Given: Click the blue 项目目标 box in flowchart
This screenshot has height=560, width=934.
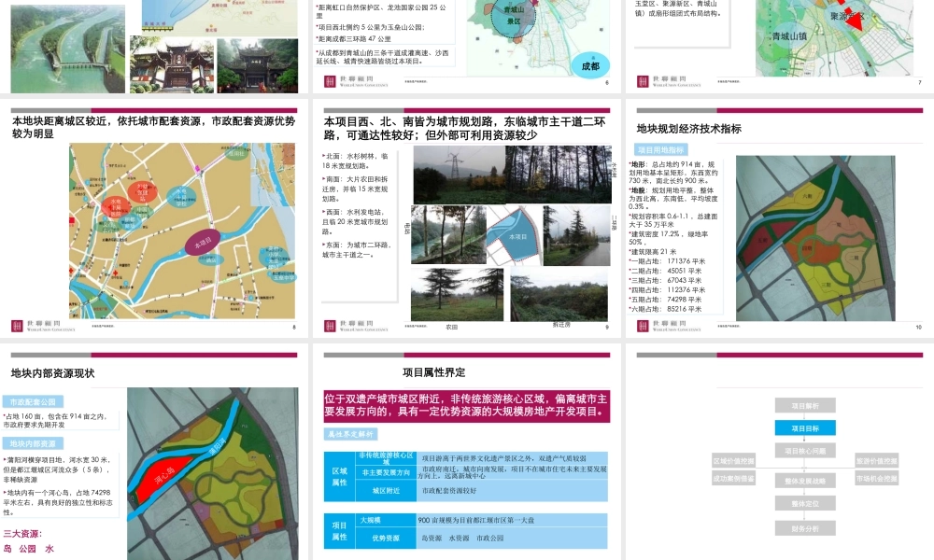Looking at the screenshot, I should (x=805, y=427).
